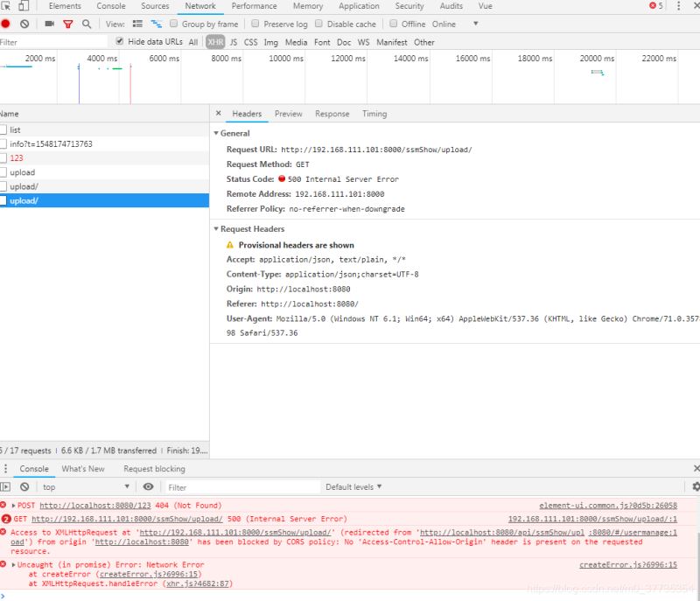
Task: Check the Disable cache option
Action: pyautogui.click(x=319, y=24)
